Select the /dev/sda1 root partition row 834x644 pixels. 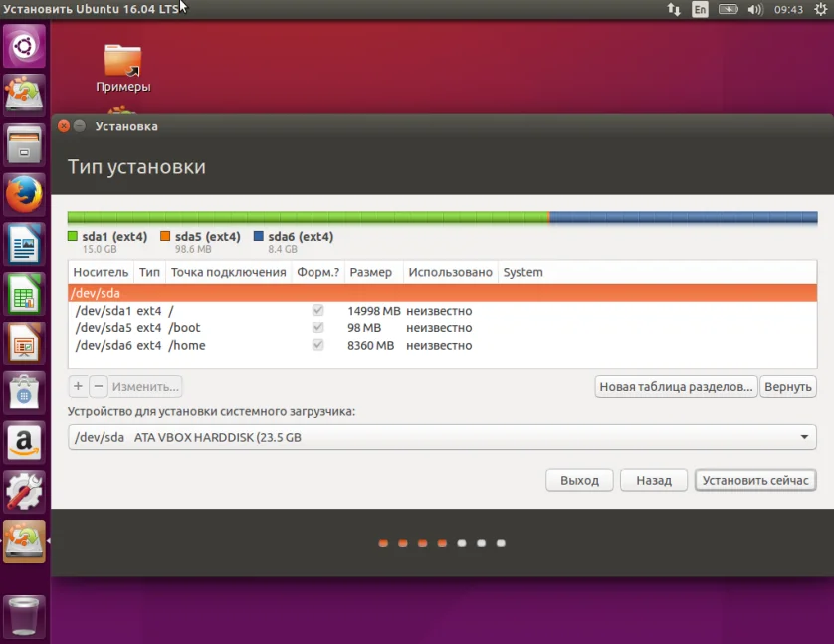tap(443, 310)
